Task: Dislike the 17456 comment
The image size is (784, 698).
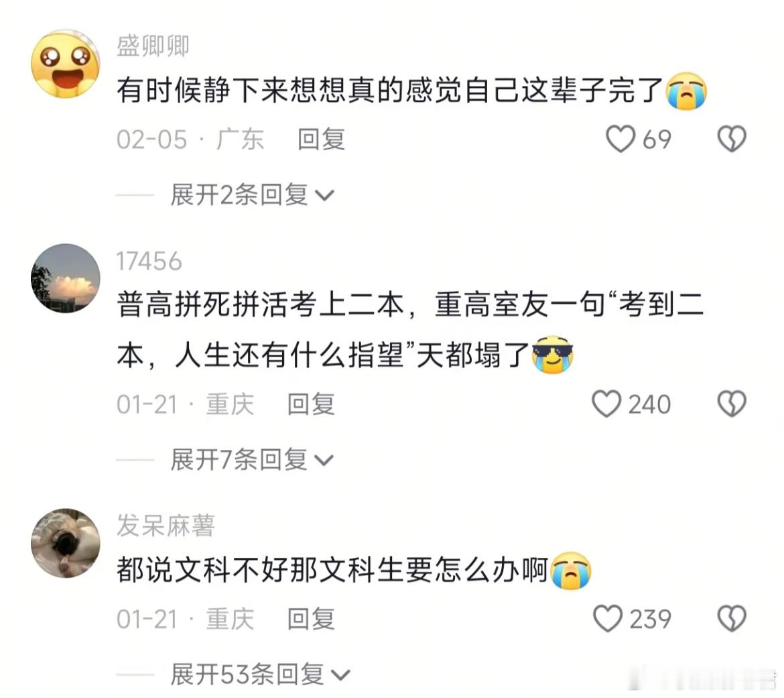Action: [x=732, y=404]
